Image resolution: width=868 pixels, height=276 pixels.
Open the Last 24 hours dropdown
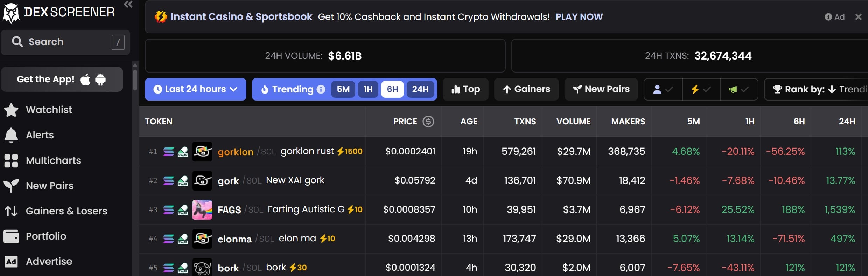point(196,89)
